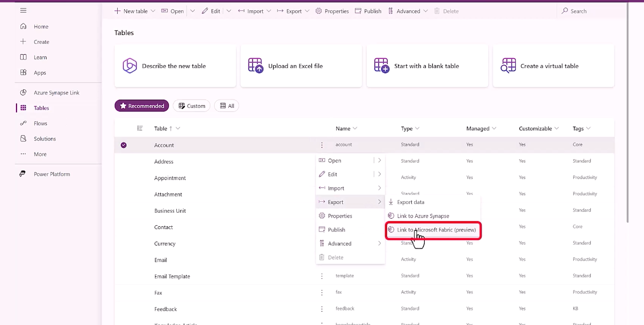Select the All filter pill
The image size is (644, 325).
click(227, 106)
